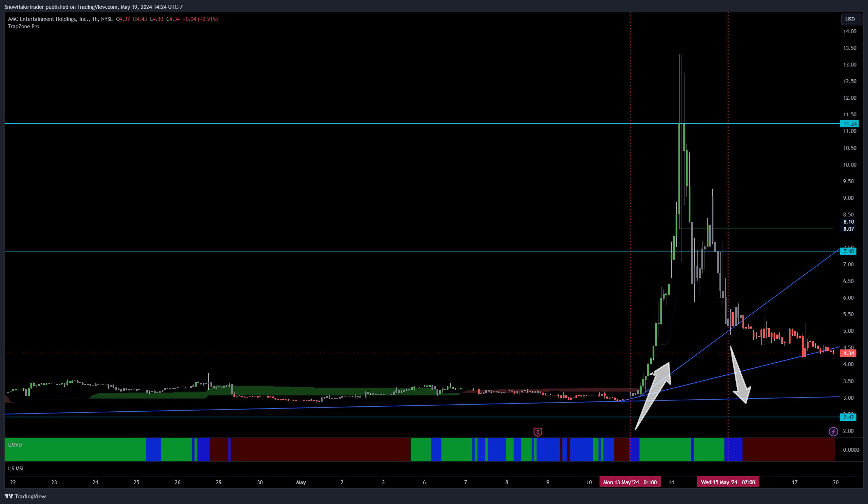Click the TrapZone Pro indicator label
Screen dimensions: 868x504
[x=24, y=27]
